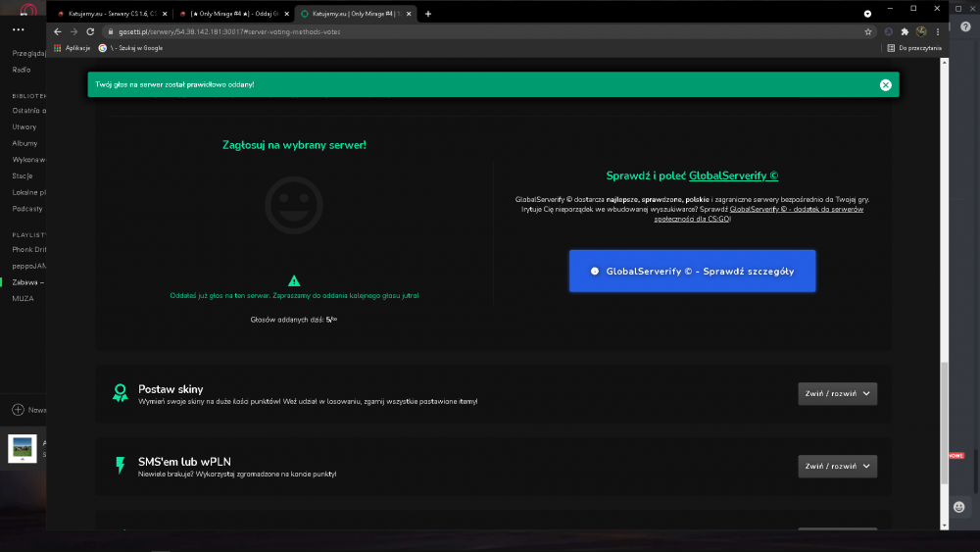Click the smiley emoji icon at right edge

tap(958, 507)
